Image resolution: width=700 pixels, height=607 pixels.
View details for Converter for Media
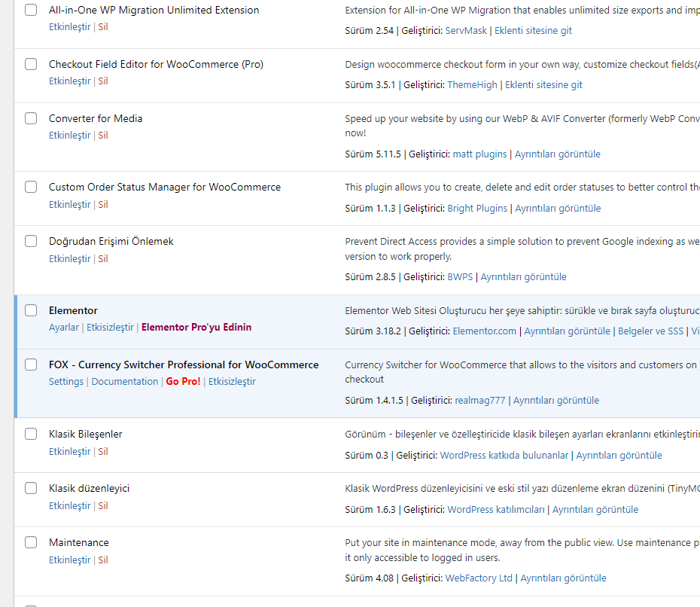pyautogui.click(x=558, y=154)
